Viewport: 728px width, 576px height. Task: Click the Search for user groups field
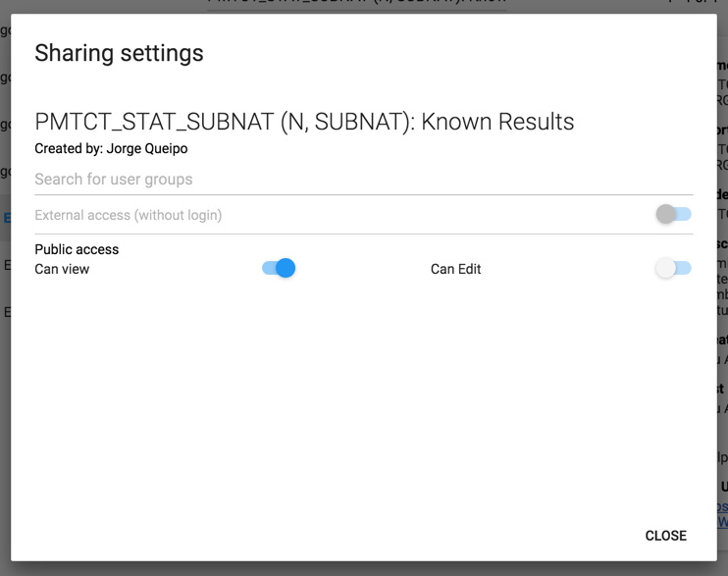tap(363, 180)
